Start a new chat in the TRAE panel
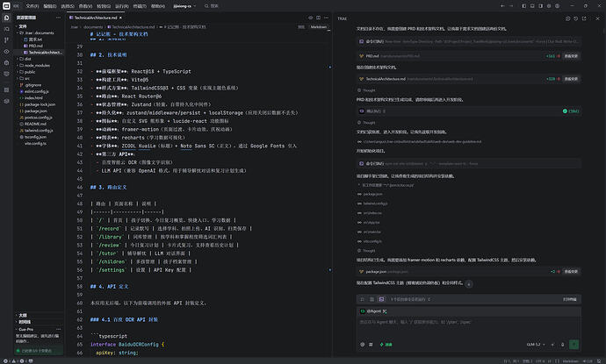 567,18
